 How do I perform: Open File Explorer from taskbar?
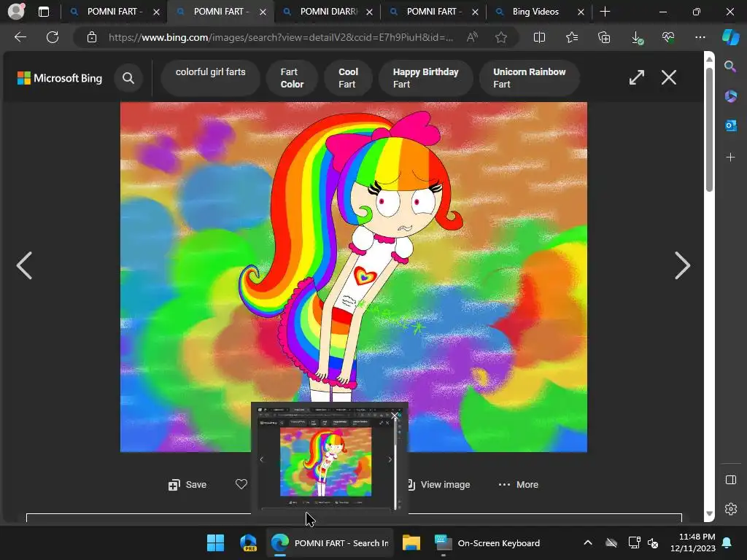pyautogui.click(x=411, y=542)
